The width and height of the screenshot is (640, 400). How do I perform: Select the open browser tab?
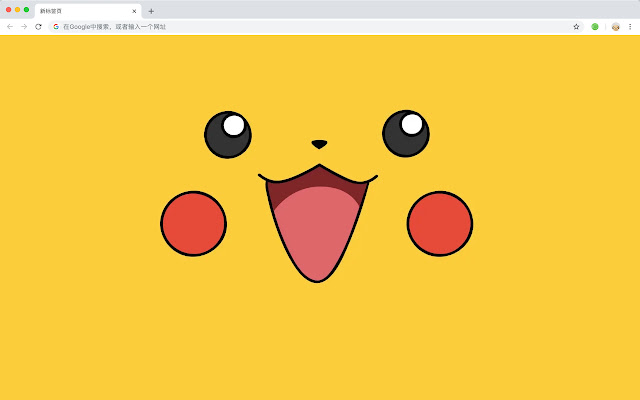[x=88, y=11]
